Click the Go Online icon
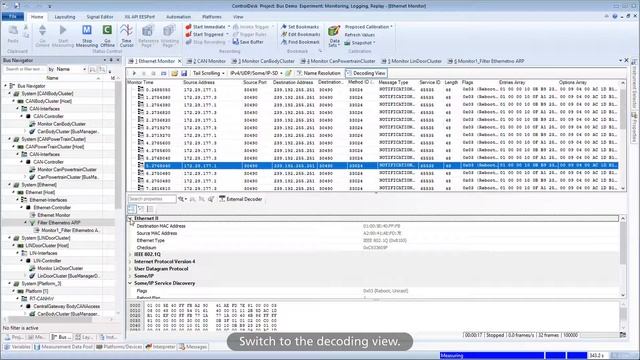 pos(42,30)
